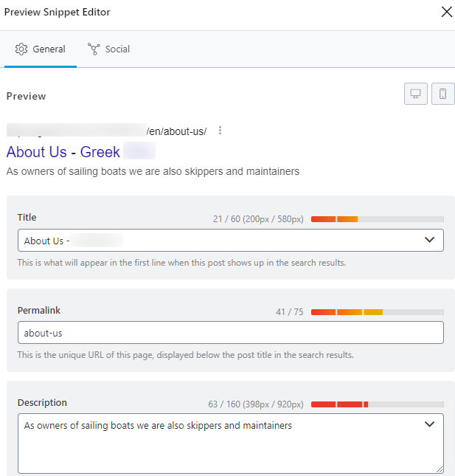Focus the Description text area
Image resolution: width=455 pixels, height=476 pixels.
[231, 444]
